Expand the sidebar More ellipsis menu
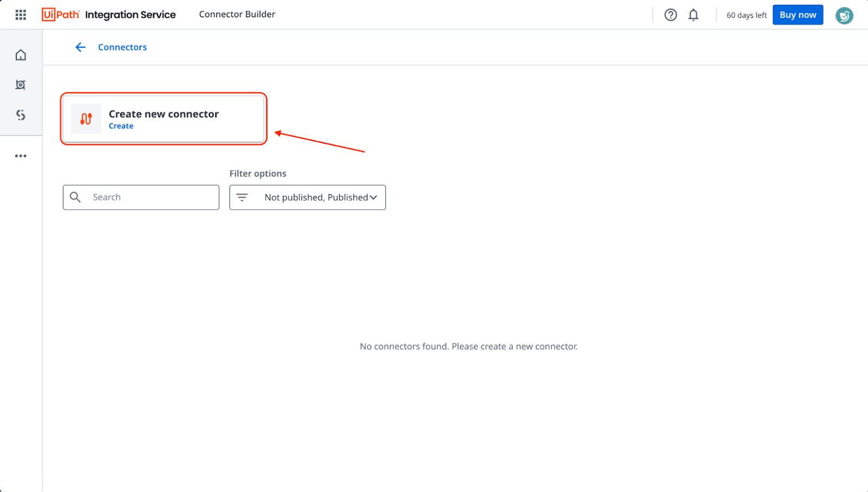868x492 pixels. (21, 156)
